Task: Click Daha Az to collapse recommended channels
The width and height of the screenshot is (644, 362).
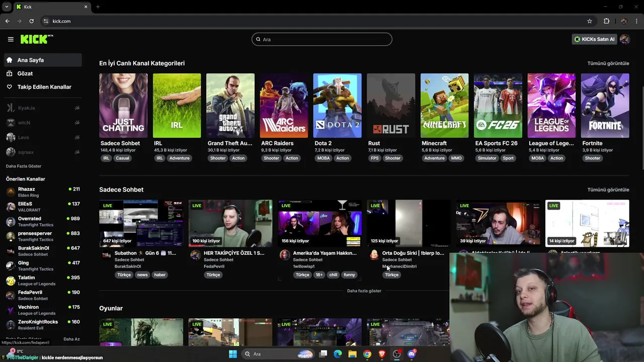Action: point(71,339)
